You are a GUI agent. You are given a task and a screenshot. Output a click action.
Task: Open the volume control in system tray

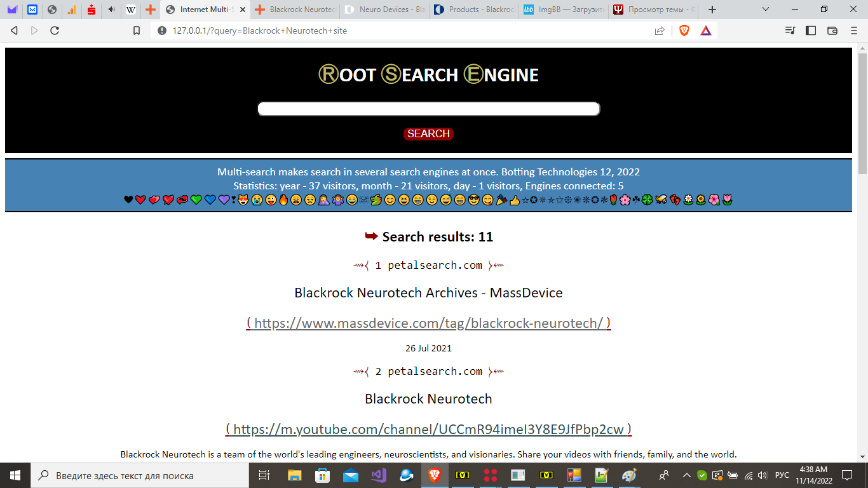[763, 475]
